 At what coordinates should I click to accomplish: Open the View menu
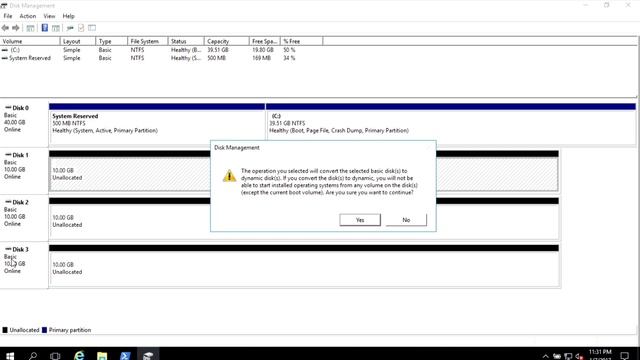pos(49,16)
